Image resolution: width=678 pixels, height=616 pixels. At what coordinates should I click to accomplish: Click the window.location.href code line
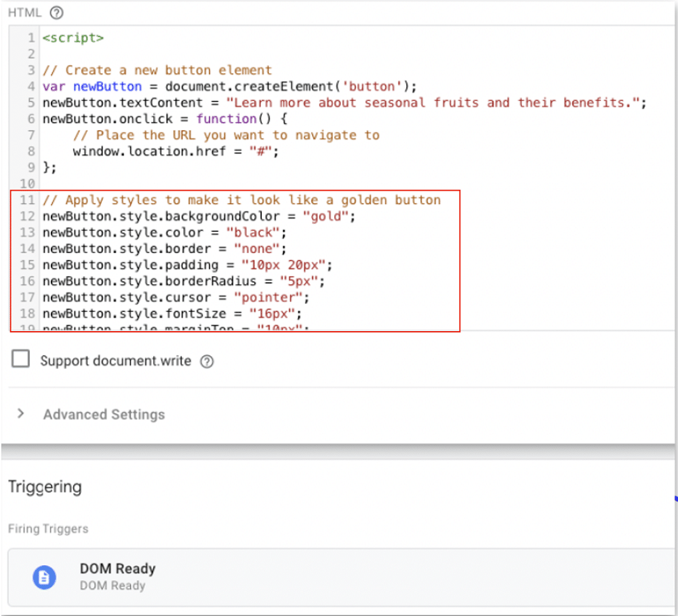(x=176, y=151)
